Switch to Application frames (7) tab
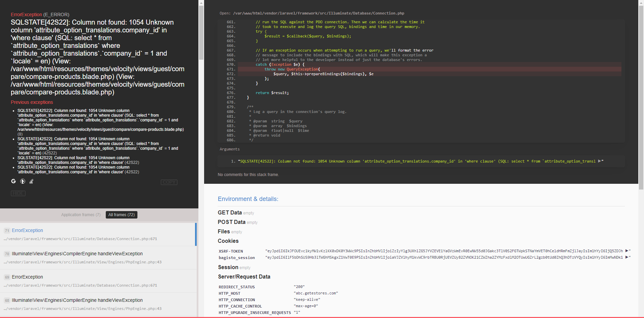This screenshot has width=644, height=318. click(81, 215)
